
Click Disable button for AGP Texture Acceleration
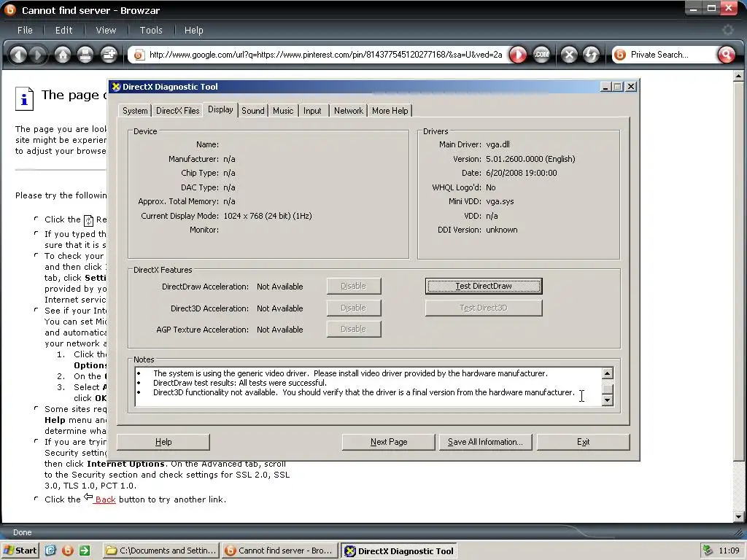[354, 329]
